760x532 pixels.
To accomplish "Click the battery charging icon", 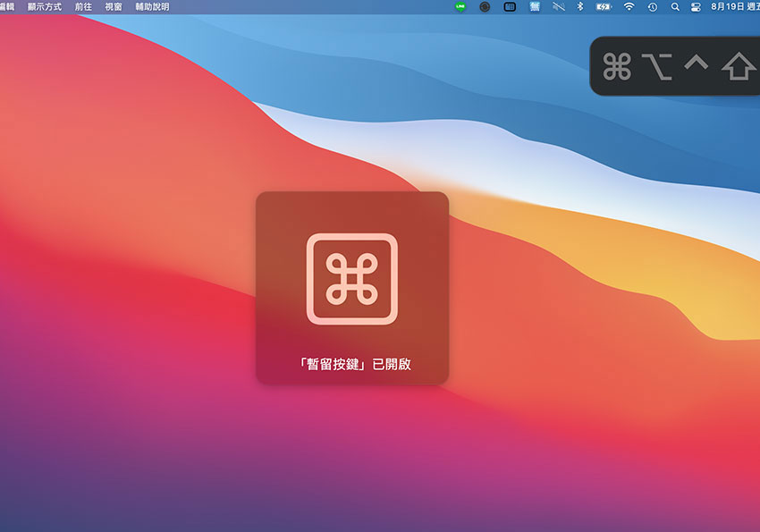I will 604,7.
